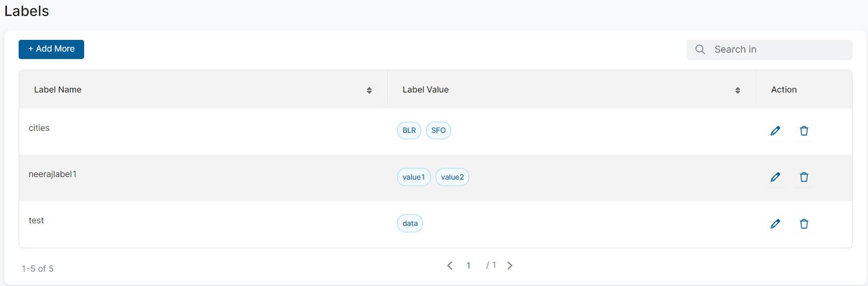Go to the previous page arrow

(x=450, y=265)
